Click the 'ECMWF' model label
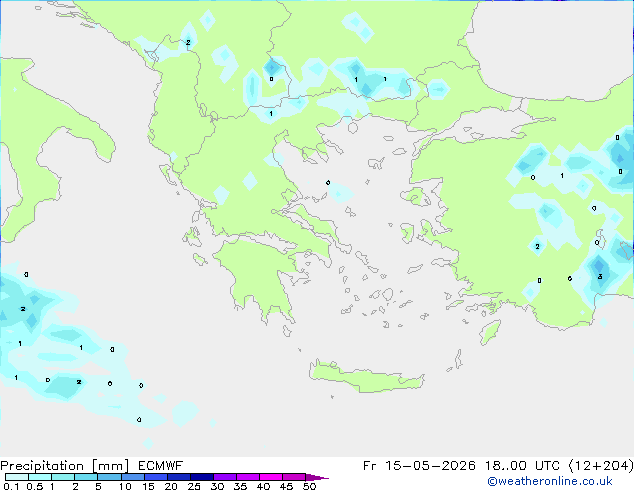 (161, 466)
